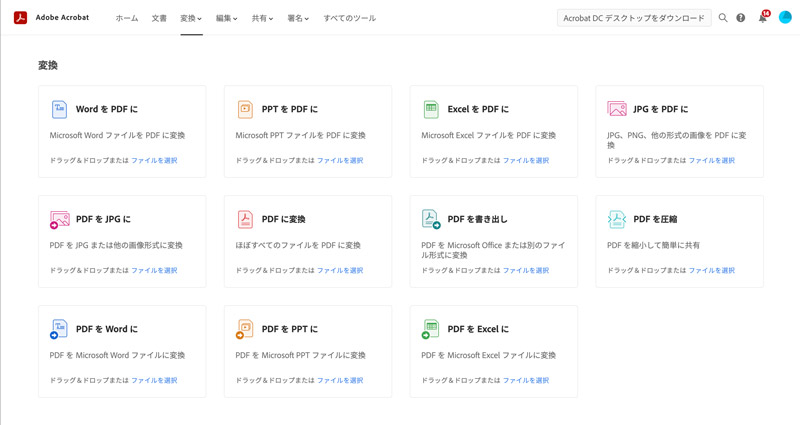Click ファイルを選択 in PDF を Excel に card
800x425 pixels.
pyautogui.click(x=526, y=380)
